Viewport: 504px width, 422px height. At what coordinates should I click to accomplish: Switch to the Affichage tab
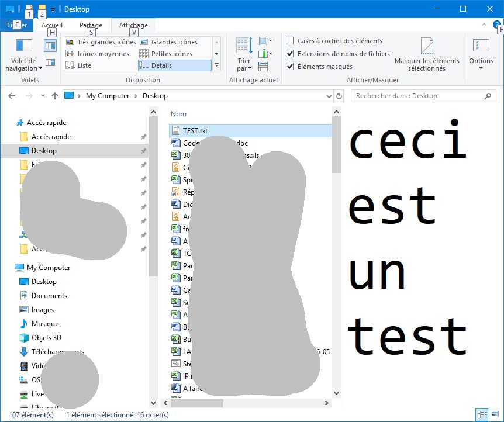134,25
